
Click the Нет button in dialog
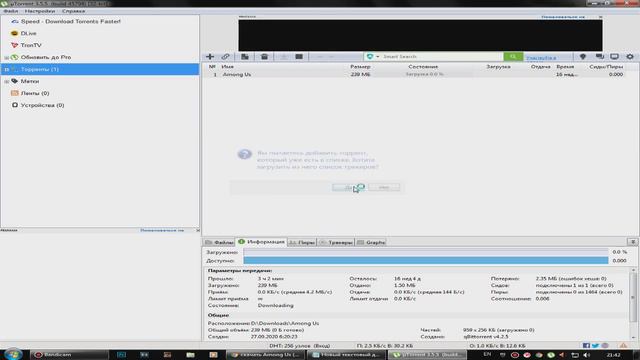[x=384, y=187]
